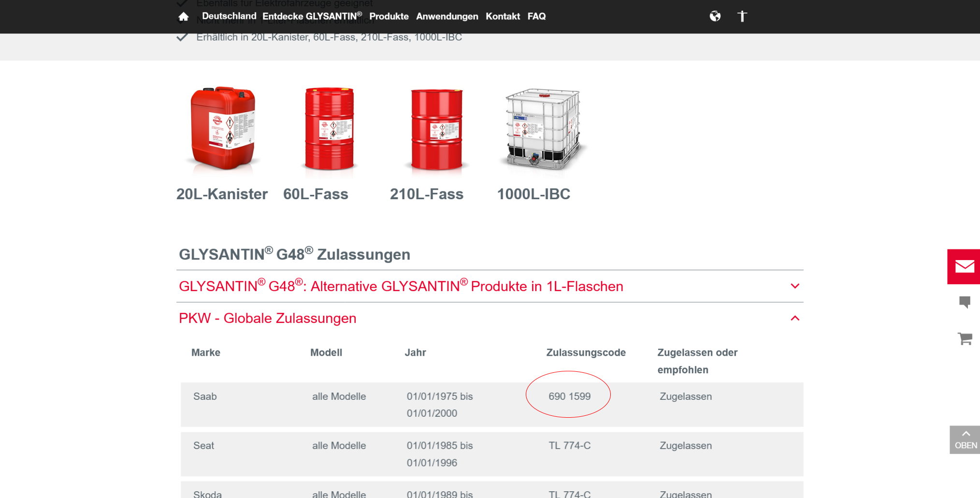This screenshot has width=980, height=498.
Task: Click the 20L-Kanister label
Action: (222, 194)
